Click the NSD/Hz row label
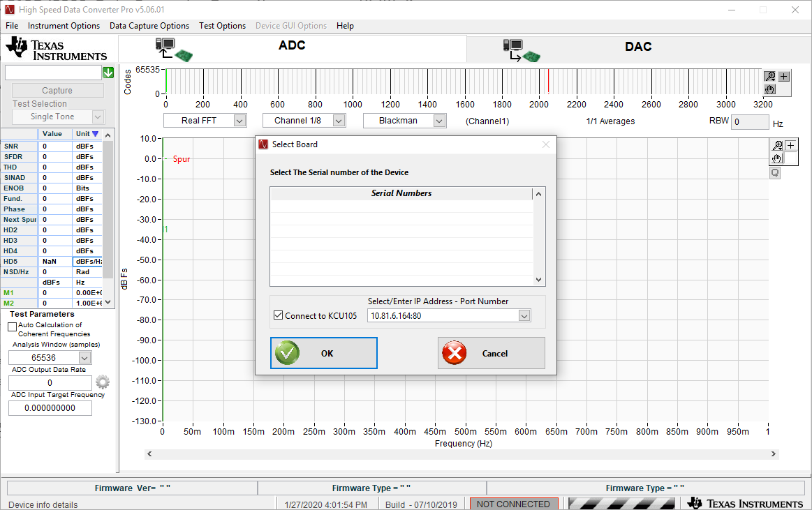 coord(19,272)
